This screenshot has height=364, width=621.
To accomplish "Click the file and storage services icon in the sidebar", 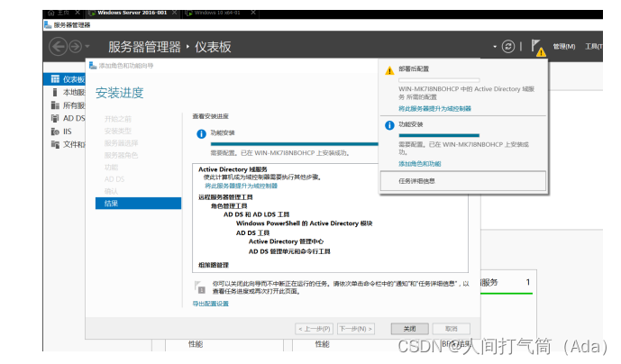I will click(55, 144).
